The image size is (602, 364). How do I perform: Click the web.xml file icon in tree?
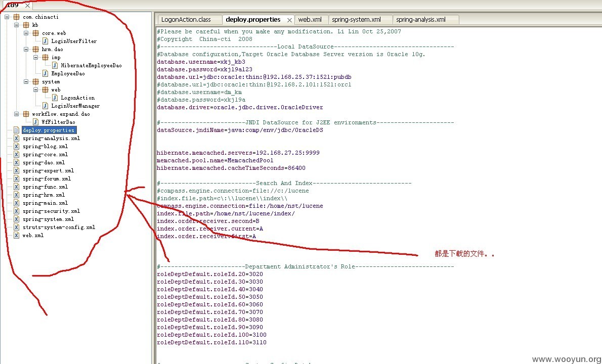(17, 236)
